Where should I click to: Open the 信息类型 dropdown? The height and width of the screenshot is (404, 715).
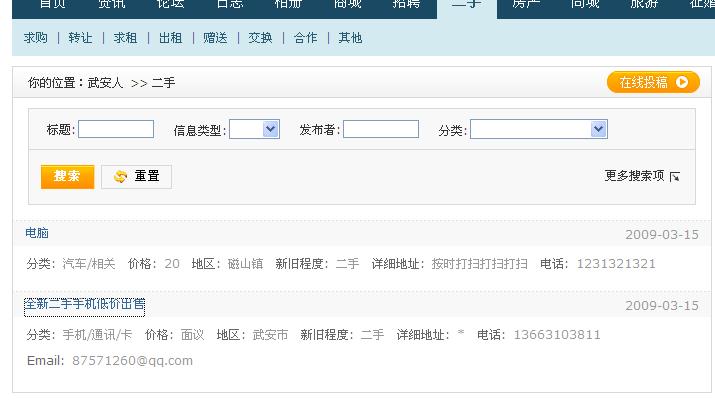click(254, 129)
